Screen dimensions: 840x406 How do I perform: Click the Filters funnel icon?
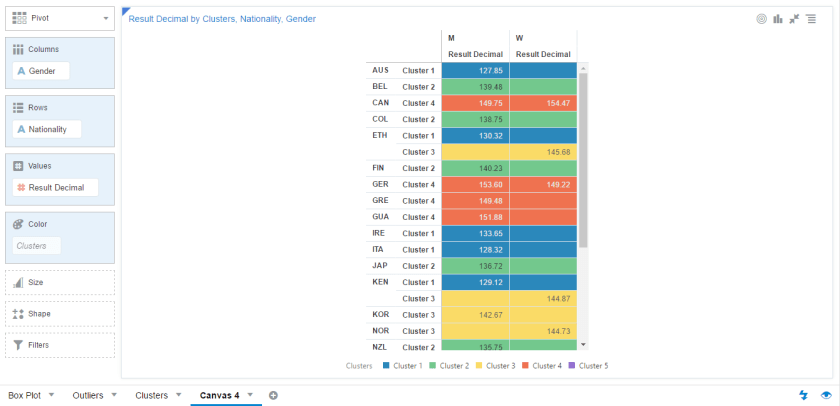tap(18, 345)
